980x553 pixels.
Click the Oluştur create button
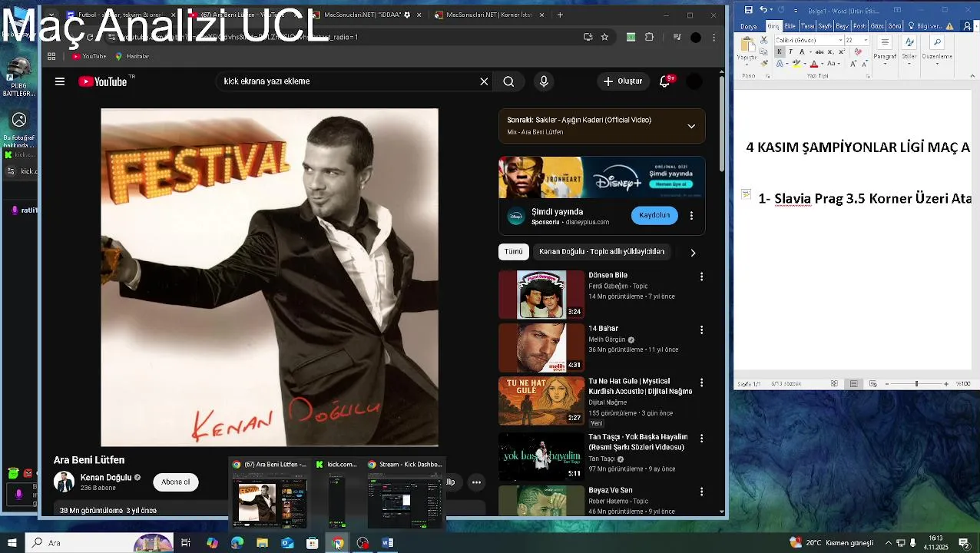point(623,81)
